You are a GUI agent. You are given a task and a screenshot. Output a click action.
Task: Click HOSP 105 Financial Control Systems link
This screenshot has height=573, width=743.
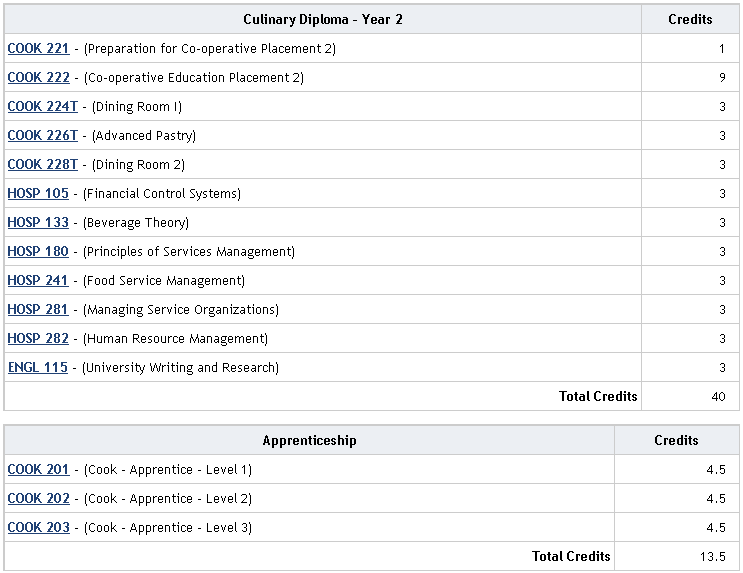coord(38,193)
